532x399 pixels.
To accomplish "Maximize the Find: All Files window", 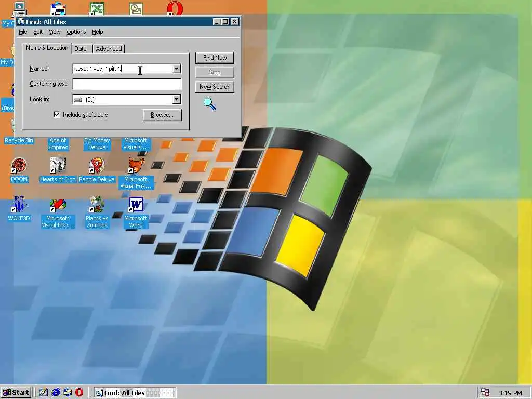I will coord(225,22).
